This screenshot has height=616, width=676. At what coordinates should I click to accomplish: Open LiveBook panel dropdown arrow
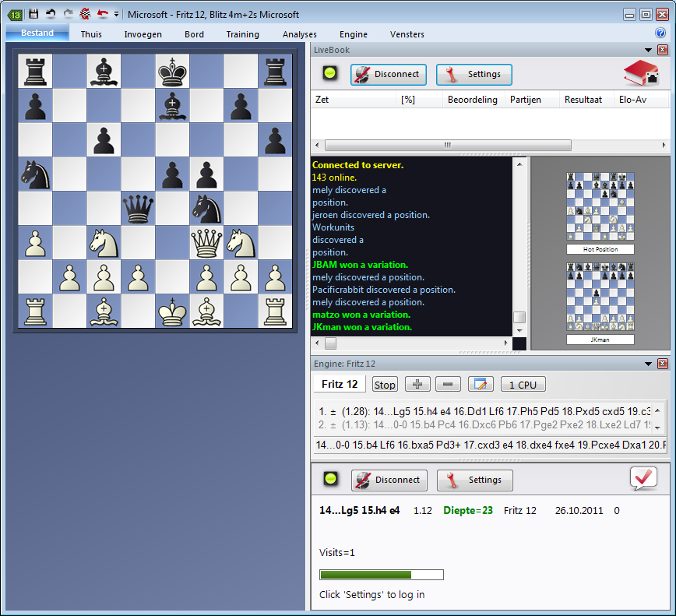pos(647,50)
